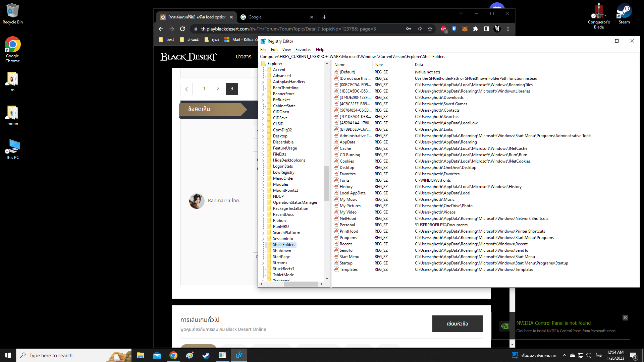Close the Black Desert forum tab
This screenshot has height=362, width=644.
point(231,17)
